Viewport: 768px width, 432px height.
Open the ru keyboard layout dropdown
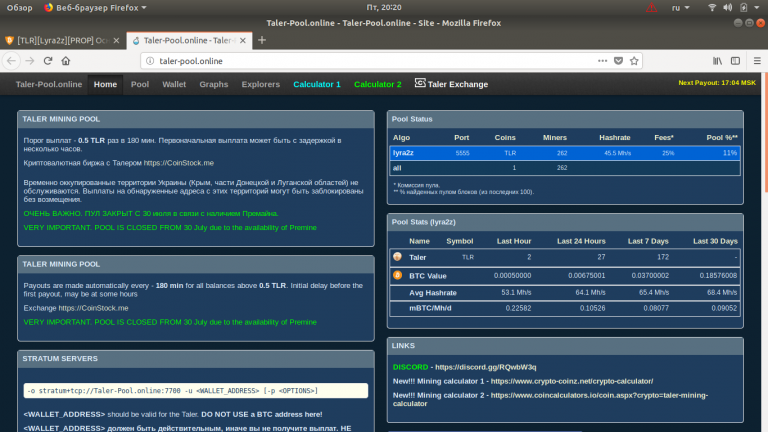point(680,7)
